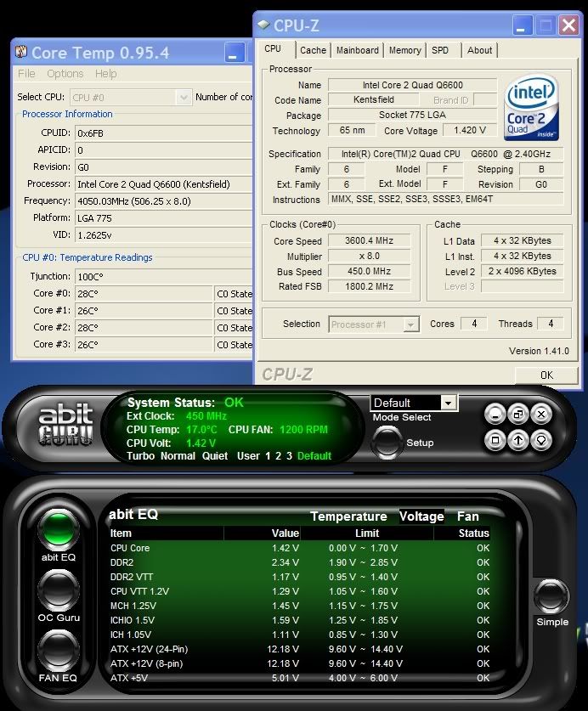Viewport: 588px width, 711px height.
Task: Click the Frequency field in Core Temp
Action: pos(163,201)
